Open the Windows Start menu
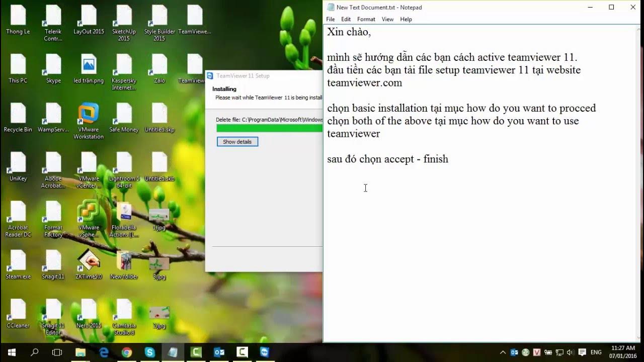This screenshot has width=644, height=362. [12, 352]
